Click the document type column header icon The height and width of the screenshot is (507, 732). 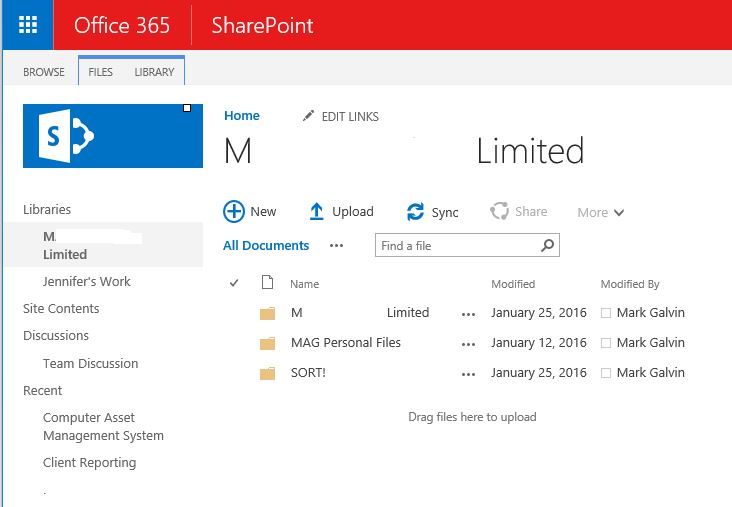[267, 282]
